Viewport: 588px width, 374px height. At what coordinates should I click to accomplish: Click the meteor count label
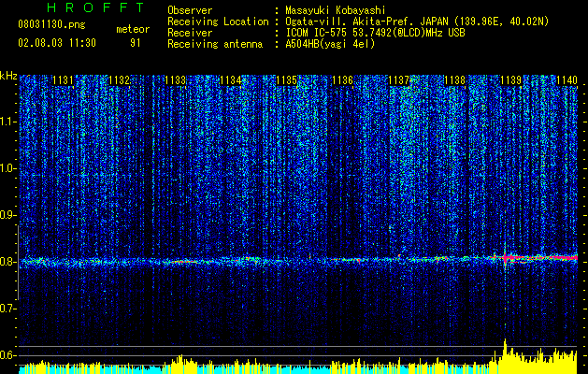(x=133, y=29)
